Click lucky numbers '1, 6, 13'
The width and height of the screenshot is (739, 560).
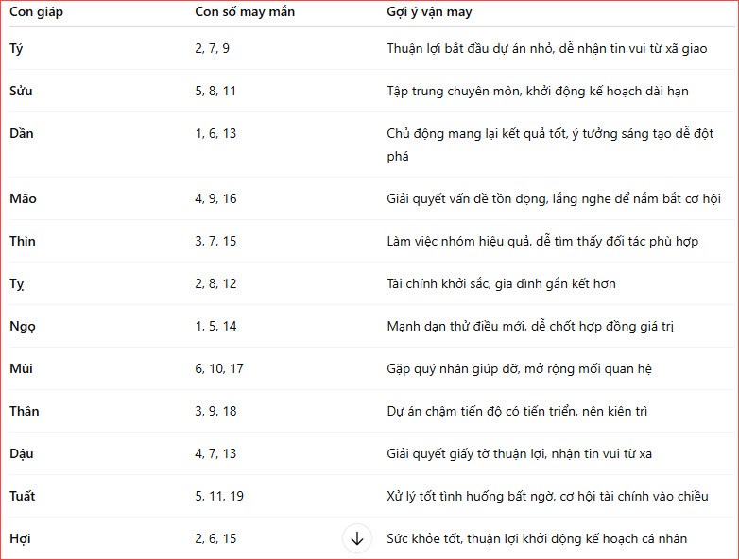(x=215, y=133)
